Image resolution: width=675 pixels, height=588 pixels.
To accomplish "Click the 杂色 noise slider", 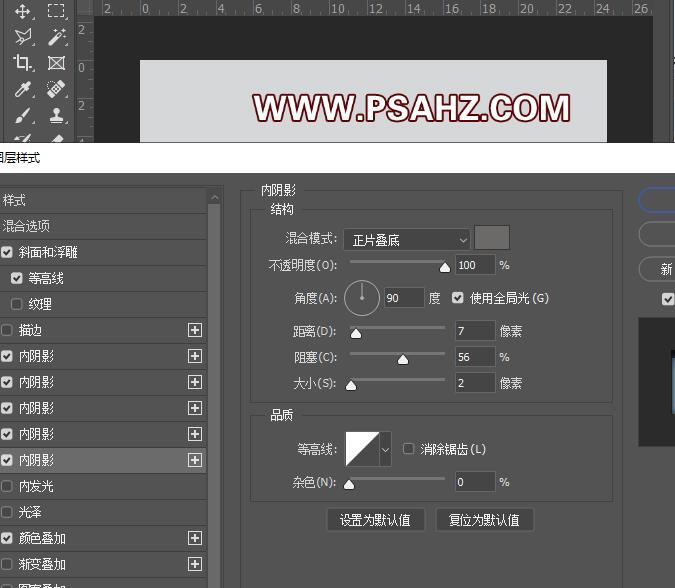I will [x=395, y=481].
